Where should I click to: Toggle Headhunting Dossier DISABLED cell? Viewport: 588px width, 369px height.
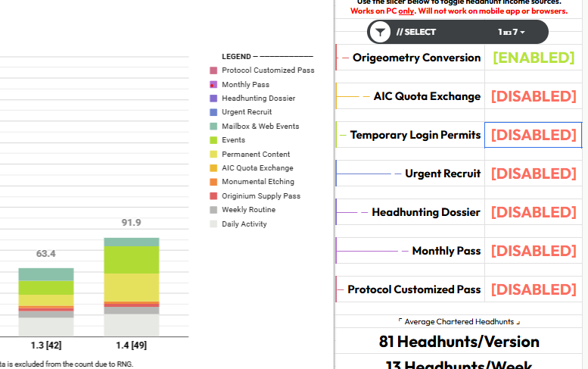coord(534,212)
